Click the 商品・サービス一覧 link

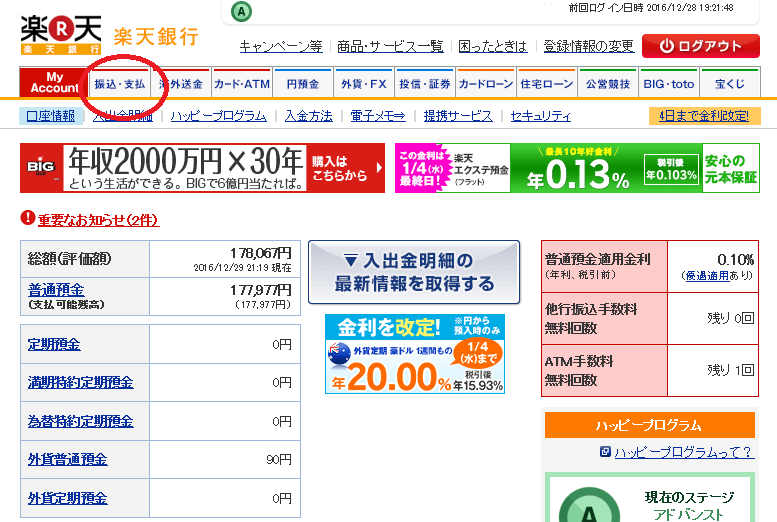coord(390,47)
